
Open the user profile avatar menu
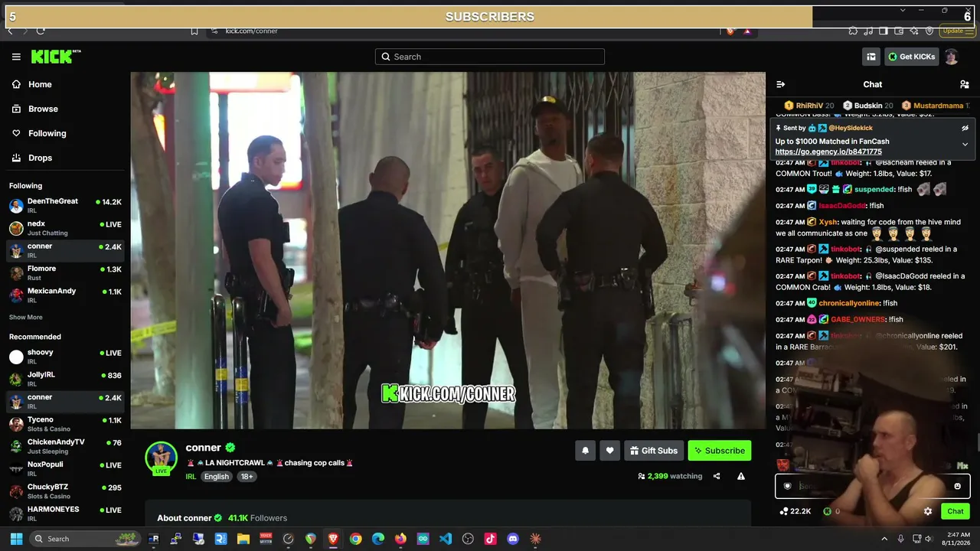[951, 57]
